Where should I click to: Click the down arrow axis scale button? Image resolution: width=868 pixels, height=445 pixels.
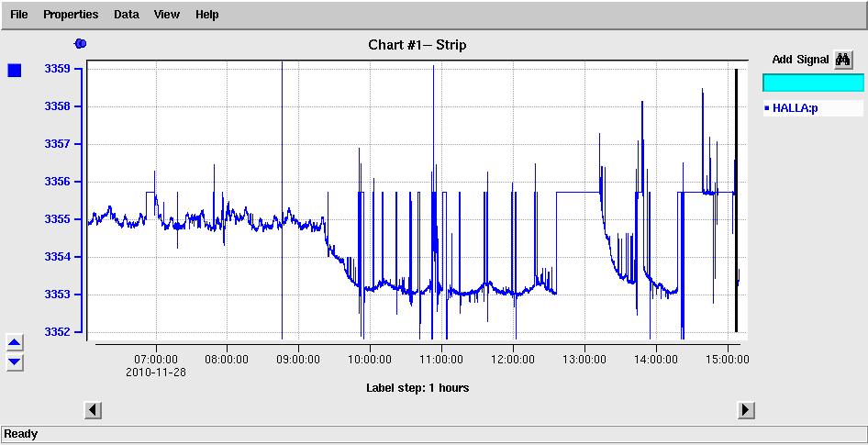click(x=15, y=362)
